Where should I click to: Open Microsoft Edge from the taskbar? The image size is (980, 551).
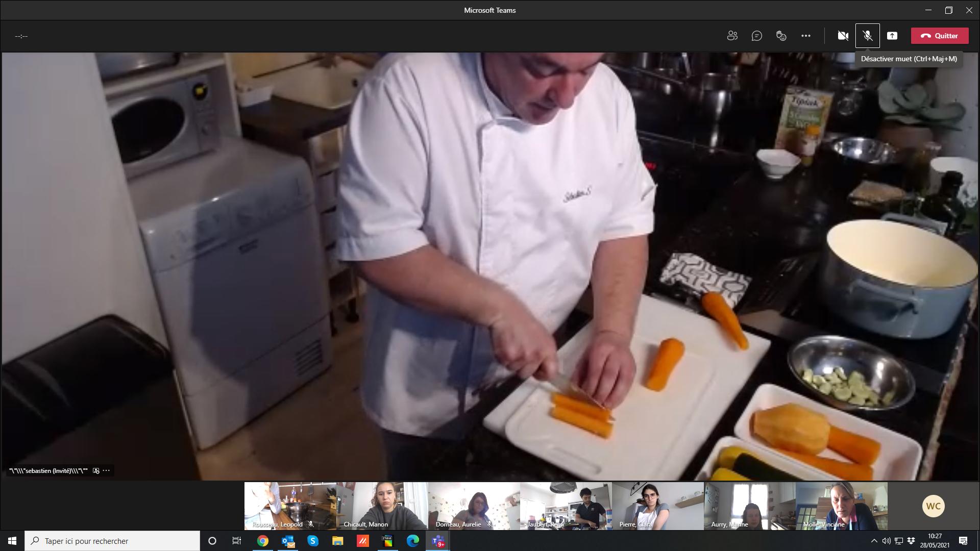pos(412,541)
